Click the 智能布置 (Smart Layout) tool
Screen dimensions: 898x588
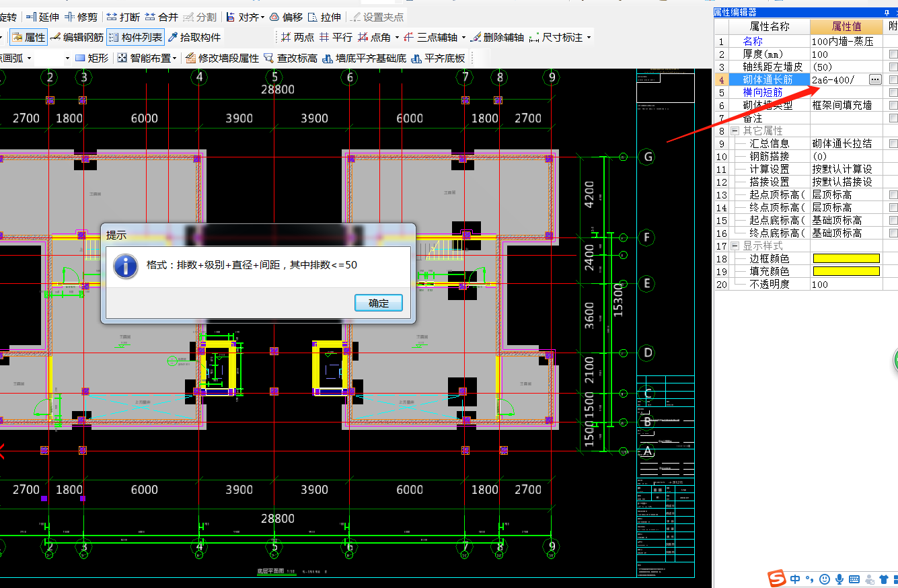click(144, 59)
